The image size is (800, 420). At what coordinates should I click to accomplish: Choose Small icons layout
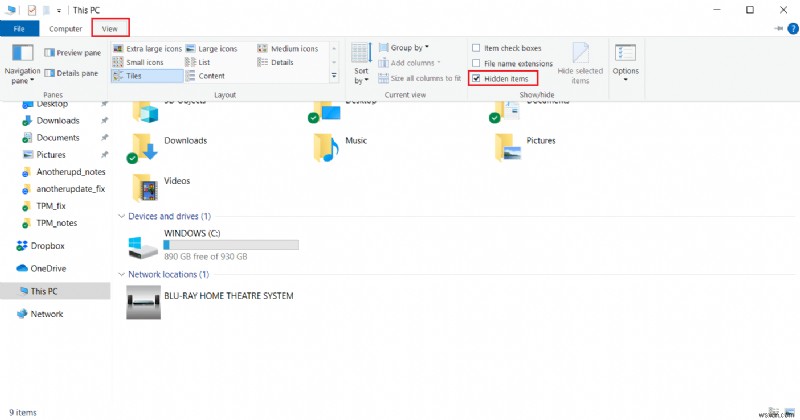point(138,62)
